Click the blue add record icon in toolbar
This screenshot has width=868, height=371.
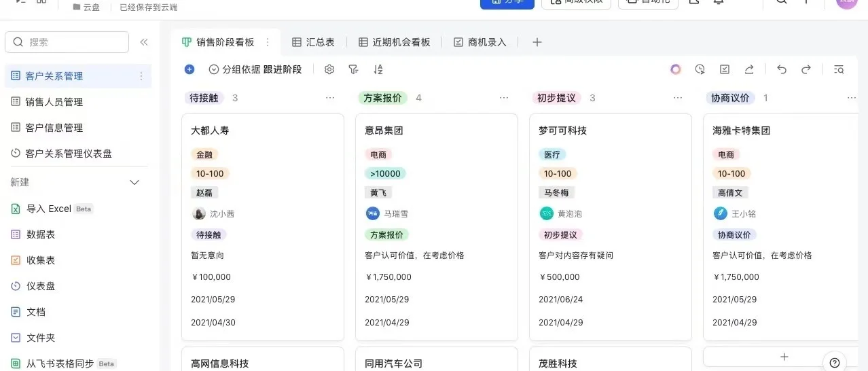[189, 69]
